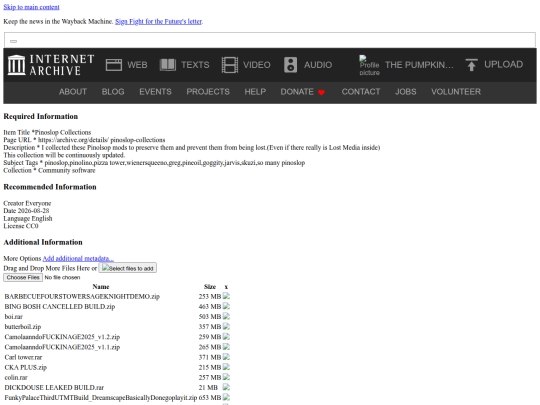Click the Date value 2026-08-28
This screenshot has height=405, width=540.
click(x=33, y=211)
